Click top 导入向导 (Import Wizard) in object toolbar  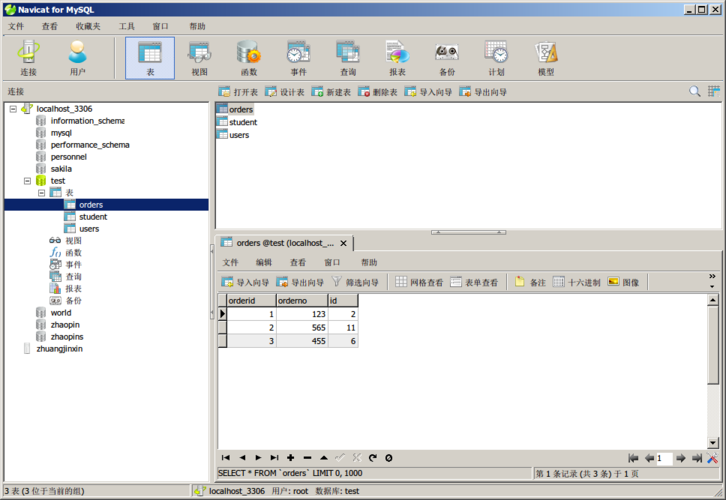(428, 92)
